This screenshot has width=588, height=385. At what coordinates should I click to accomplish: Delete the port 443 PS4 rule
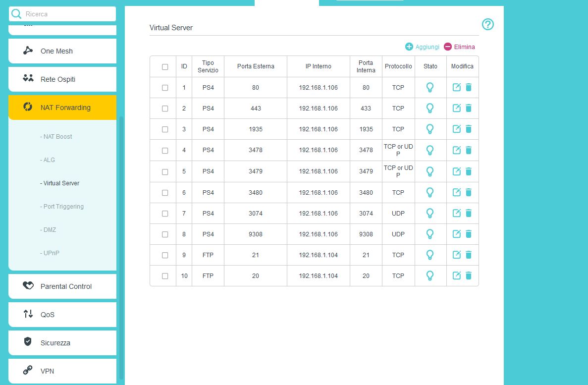[469, 109]
